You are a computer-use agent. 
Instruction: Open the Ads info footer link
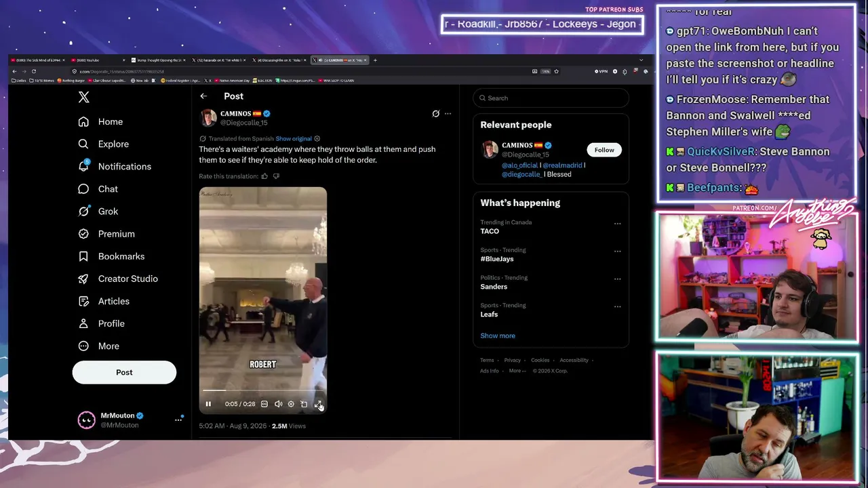(490, 371)
